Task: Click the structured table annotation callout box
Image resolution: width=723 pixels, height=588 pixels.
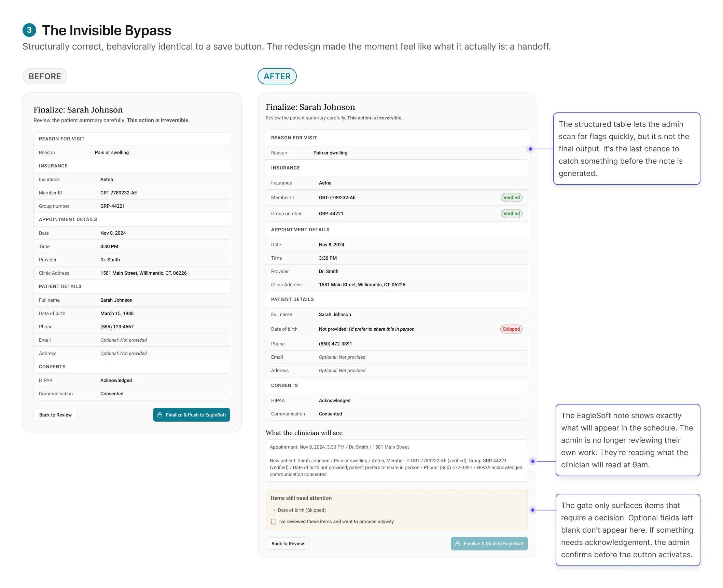Action: point(626,149)
